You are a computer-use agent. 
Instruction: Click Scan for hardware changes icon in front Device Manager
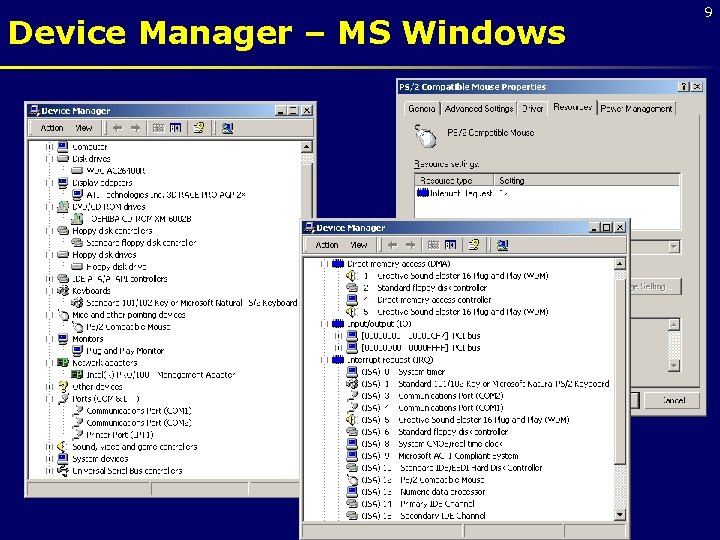[502, 245]
